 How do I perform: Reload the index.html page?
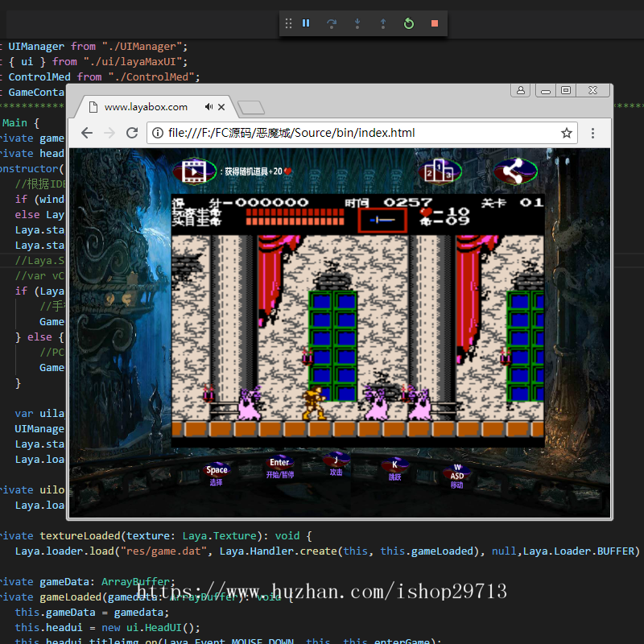[x=132, y=133]
